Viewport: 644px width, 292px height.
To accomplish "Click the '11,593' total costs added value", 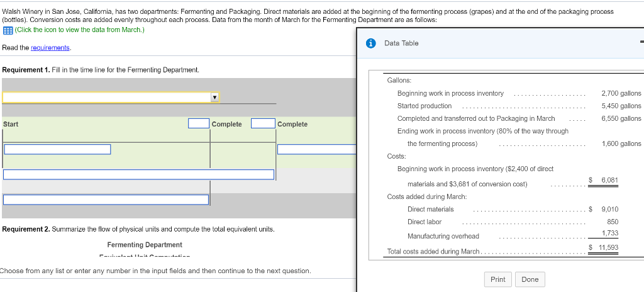I will (608, 247).
